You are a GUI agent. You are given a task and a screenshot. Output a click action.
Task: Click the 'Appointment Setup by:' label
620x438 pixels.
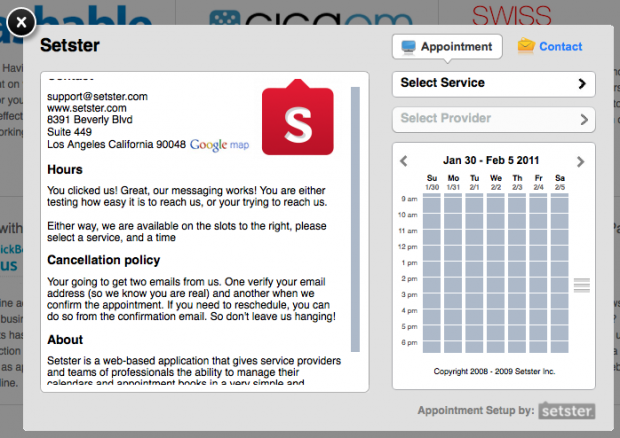476,410
